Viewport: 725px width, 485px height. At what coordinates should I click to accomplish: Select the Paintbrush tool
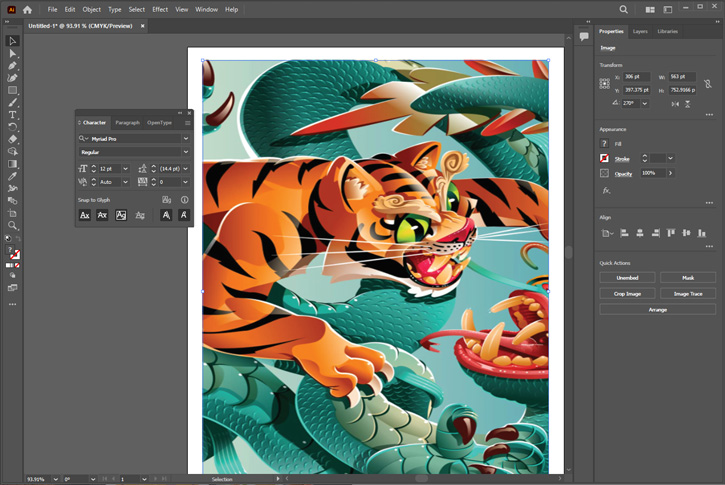(12, 102)
